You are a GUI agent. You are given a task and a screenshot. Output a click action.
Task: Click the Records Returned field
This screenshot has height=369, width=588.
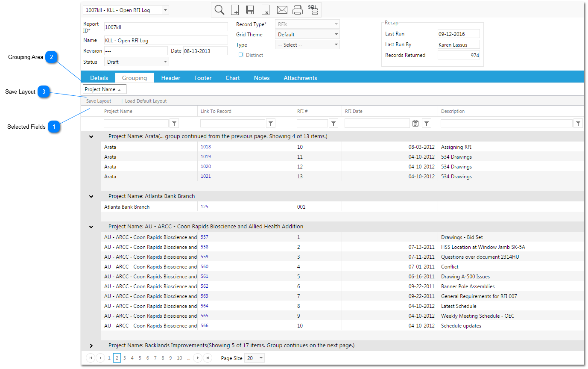(x=459, y=55)
